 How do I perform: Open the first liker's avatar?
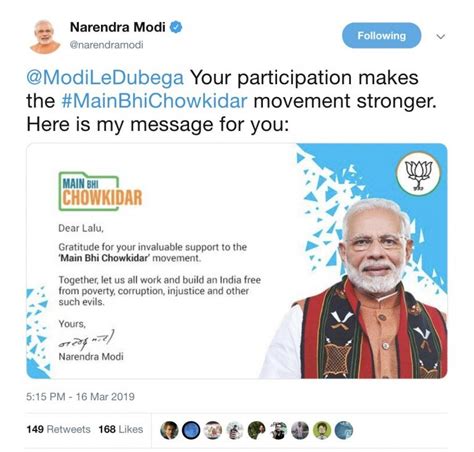[169, 430]
